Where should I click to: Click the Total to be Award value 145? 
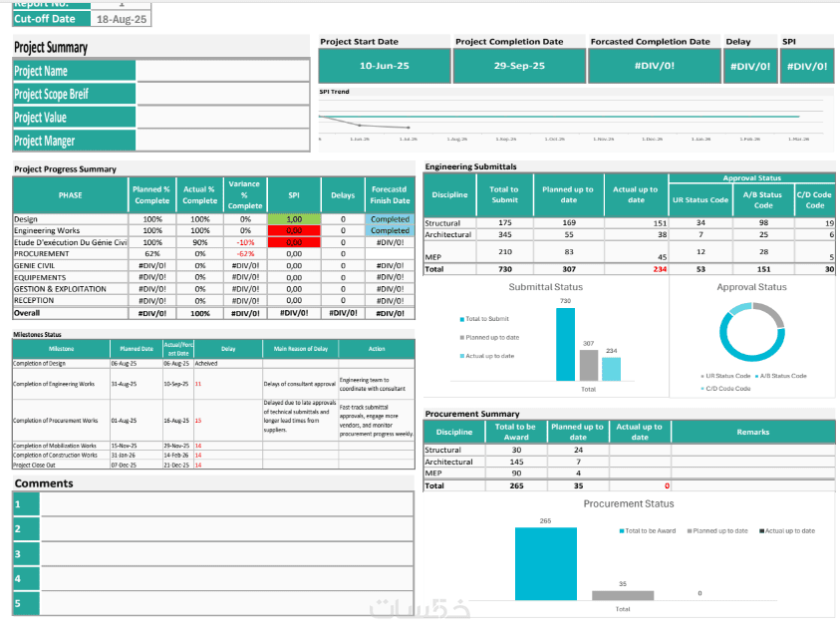(x=516, y=462)
